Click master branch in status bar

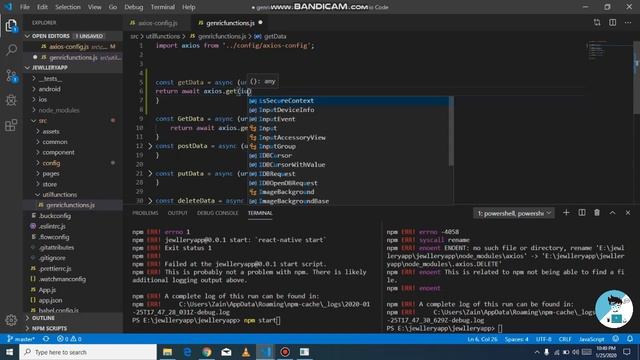(x=21, y=339)
